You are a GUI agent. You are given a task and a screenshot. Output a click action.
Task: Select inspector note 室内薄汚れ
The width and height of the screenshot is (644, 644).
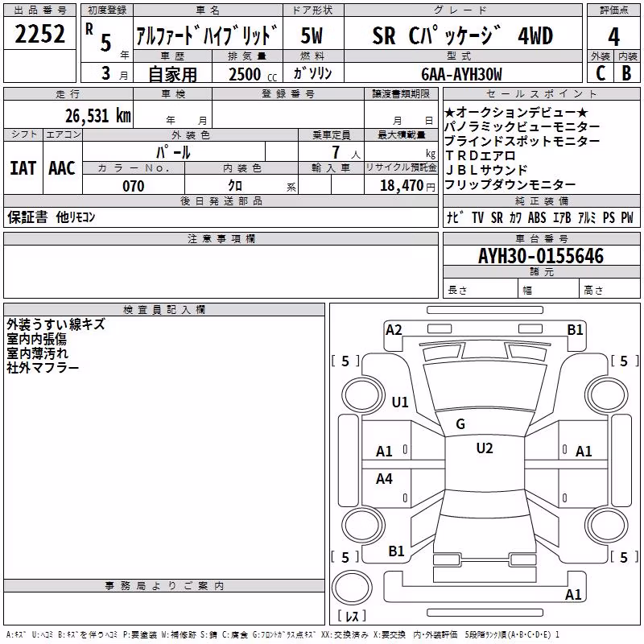(x=38, y=353)
